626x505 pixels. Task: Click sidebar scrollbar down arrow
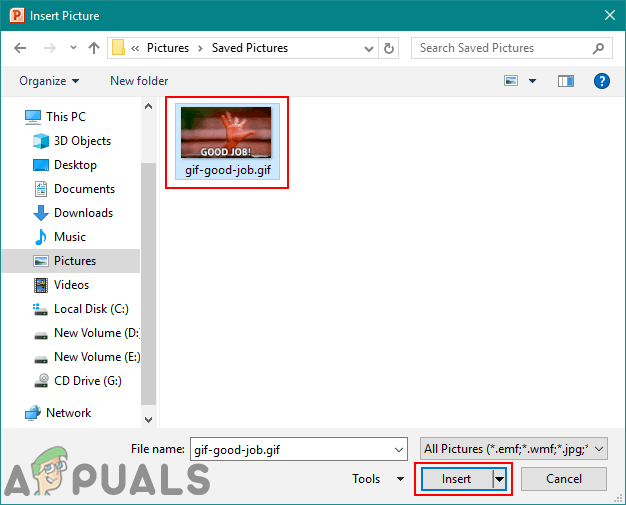click(149, 420)
